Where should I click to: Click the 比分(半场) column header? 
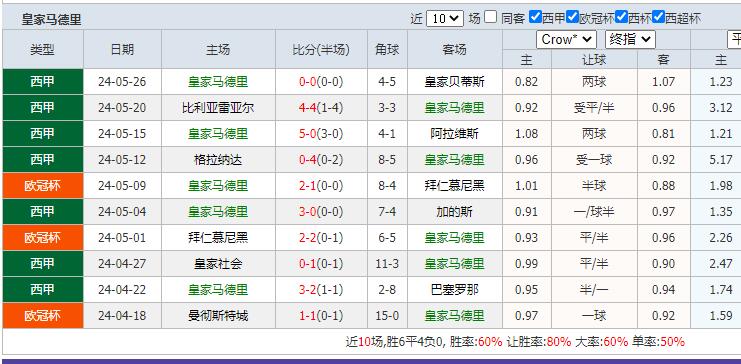tap(321, 50)
